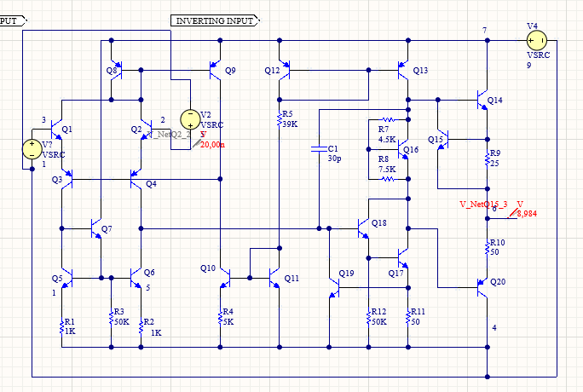583x392 pixels.
Task: Click pin number 7 near top rail
Action: click(484, 31)
